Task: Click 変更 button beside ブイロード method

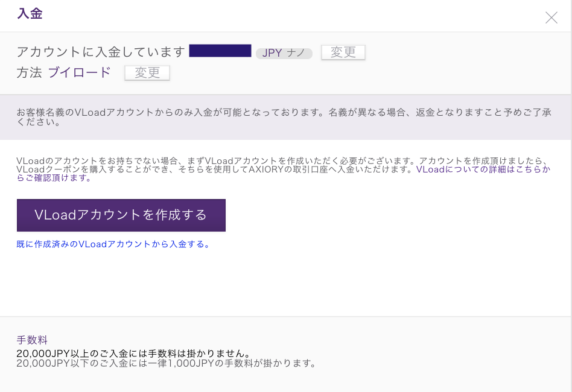Action: pos(147,72)
